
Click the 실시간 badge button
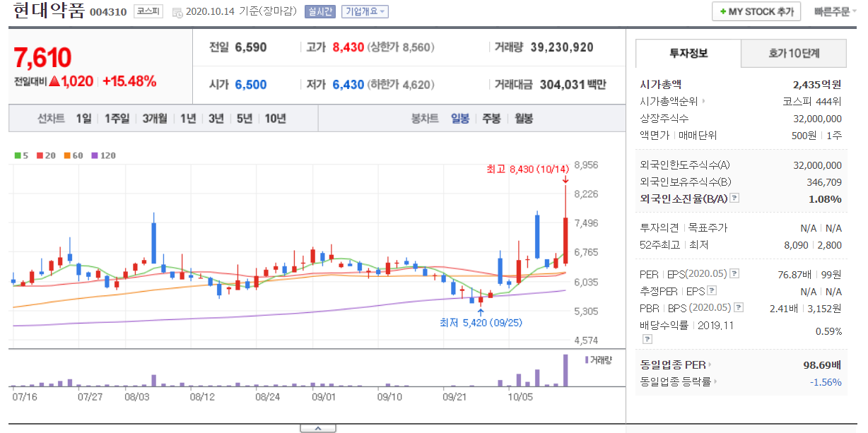coord(320,12)
